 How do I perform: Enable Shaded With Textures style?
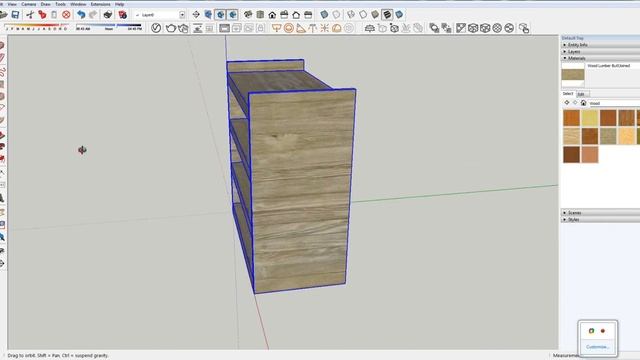point(387,15)
